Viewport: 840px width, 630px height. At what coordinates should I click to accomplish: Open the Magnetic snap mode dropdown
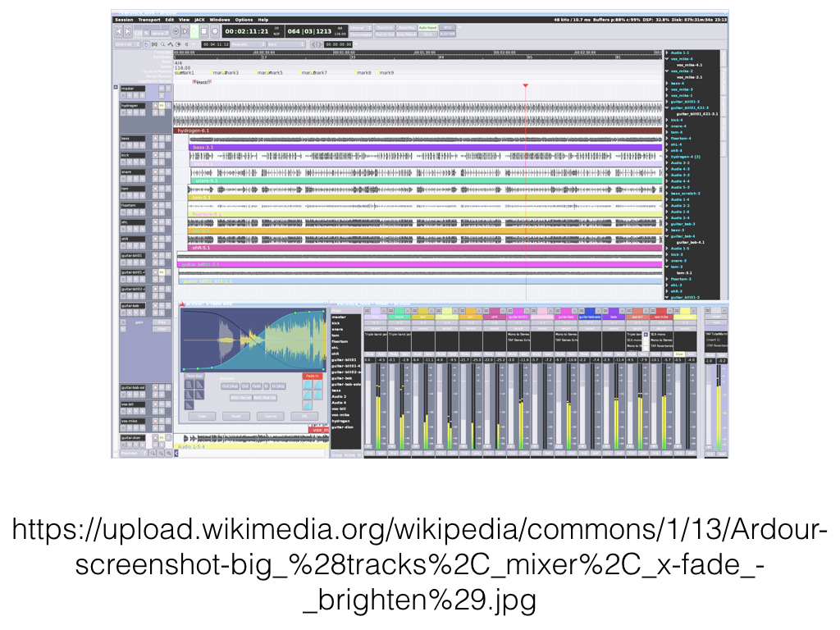(248, 44)
